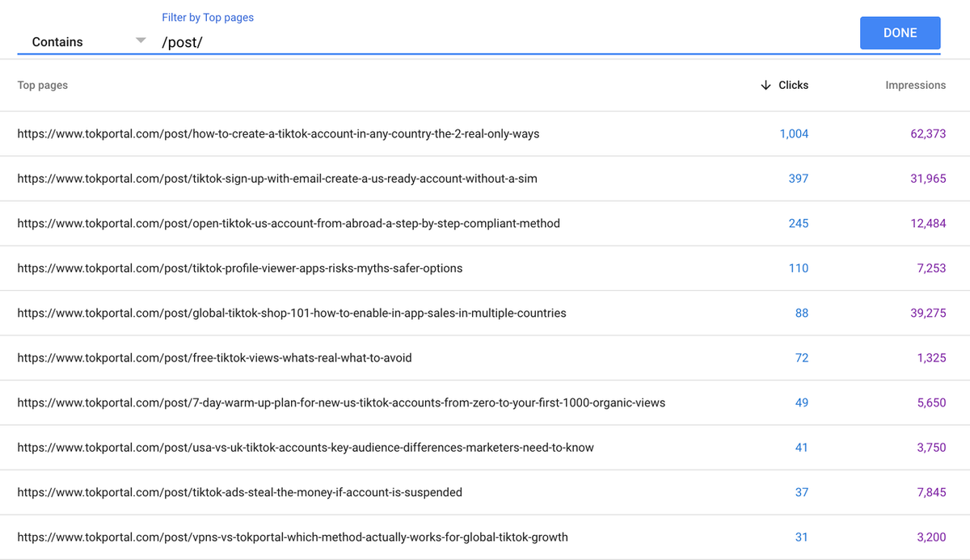Click the Top pages column header
970x560 pixels.
[43, 85]
